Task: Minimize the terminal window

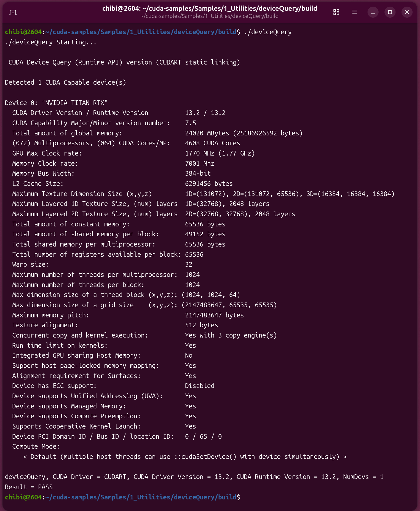Action: coord(373,12)
